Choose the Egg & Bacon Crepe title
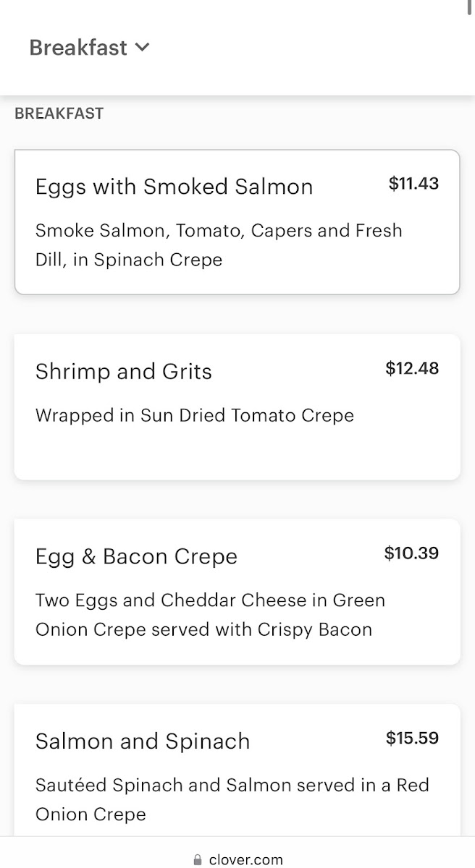Image resolution: width=475 pixels, height=868 pixels. point(136,557)
